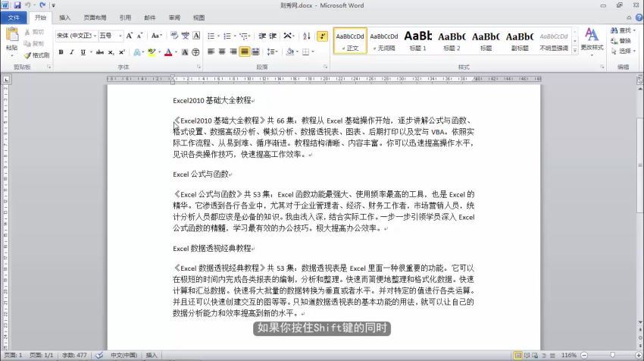644x361 pixels.
Task: Click the Enclose Characters circled icon
Action: click(196, 52)
